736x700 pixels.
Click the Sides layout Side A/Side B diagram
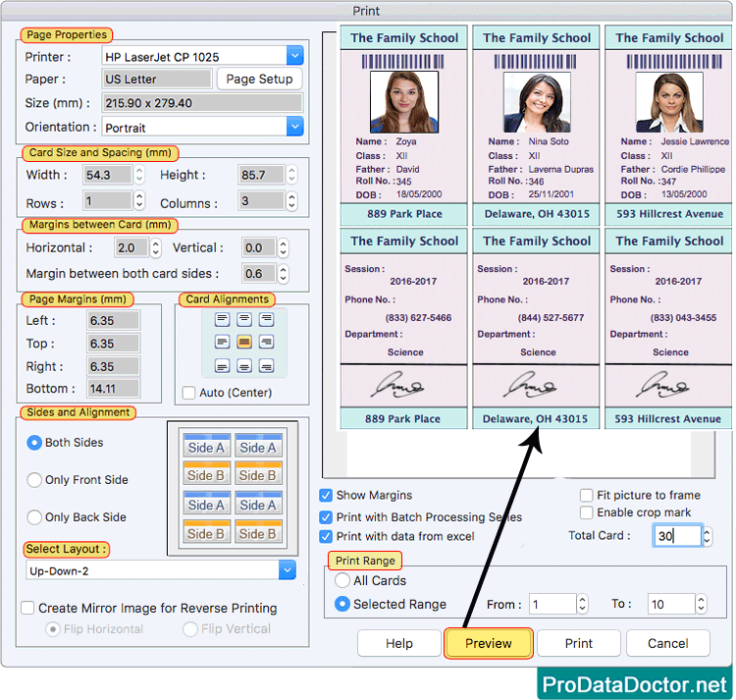tap(233, 488)
